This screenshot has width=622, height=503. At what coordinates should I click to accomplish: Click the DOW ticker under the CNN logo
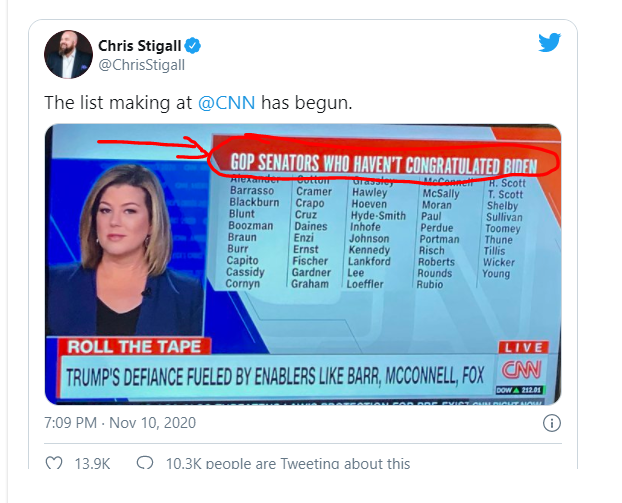click(523, 388)
